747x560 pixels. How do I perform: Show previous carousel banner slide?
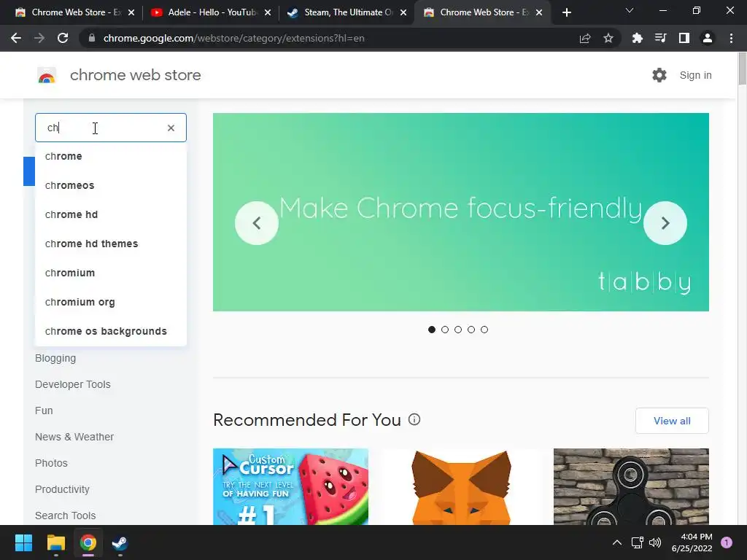[x=257, y=223]
